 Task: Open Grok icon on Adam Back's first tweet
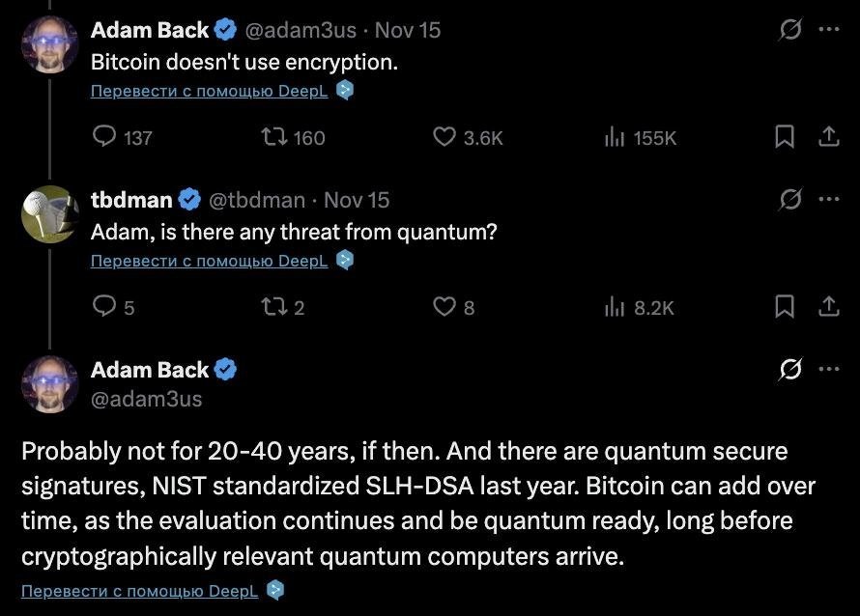pos(790,30)
